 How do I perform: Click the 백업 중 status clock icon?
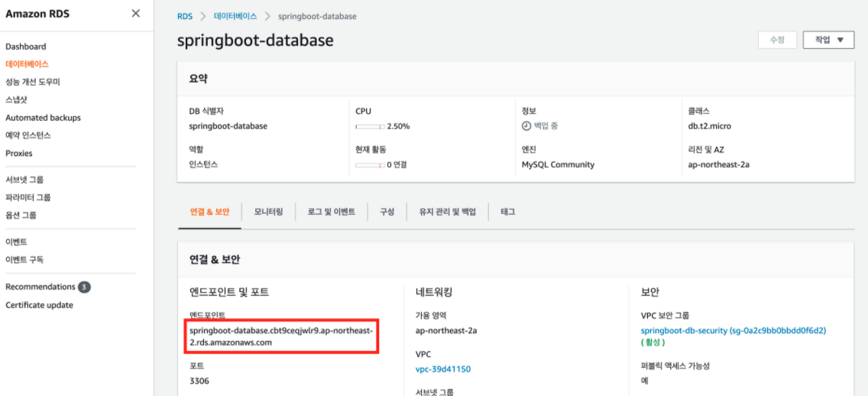[526, 126]
